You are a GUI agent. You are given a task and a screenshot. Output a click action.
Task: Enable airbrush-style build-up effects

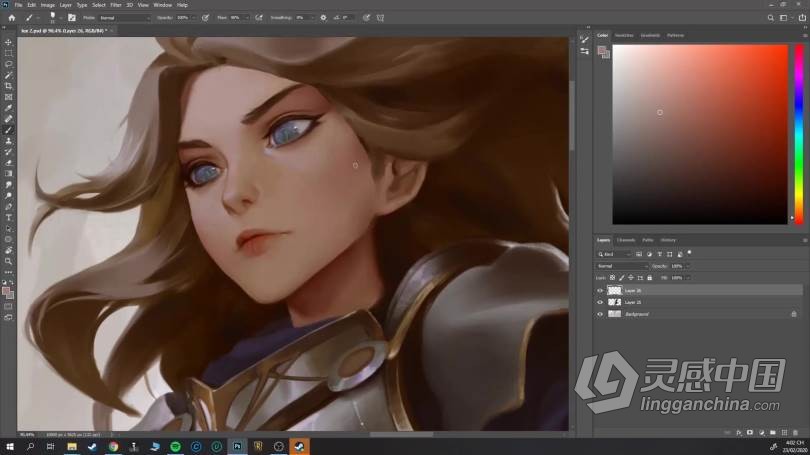click(x=259, y=18)
